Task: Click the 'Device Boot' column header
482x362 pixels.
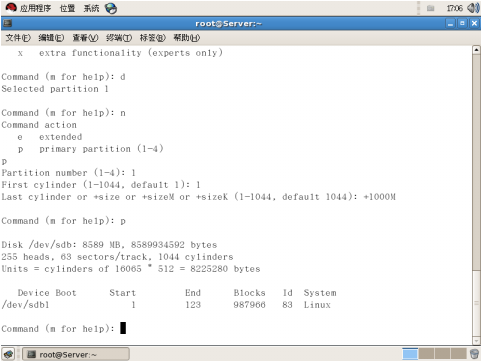Action: pyautogui.click(x=47, y=293)
